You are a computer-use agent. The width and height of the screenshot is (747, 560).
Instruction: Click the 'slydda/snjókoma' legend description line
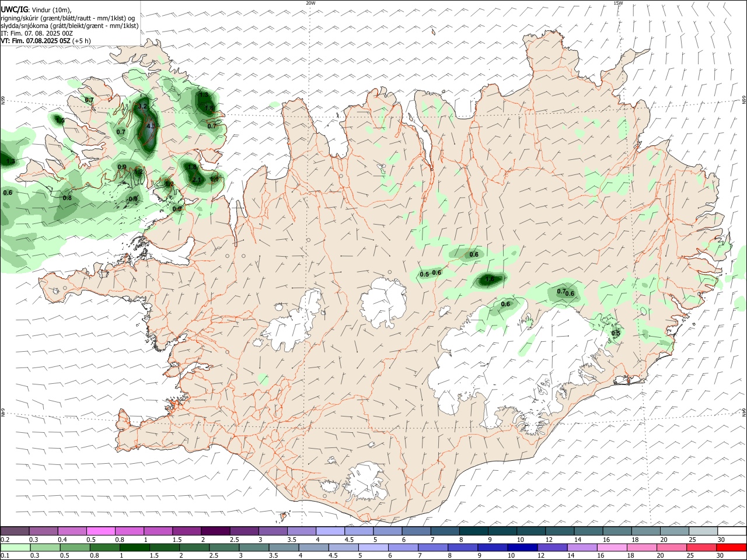click(69, 26)
